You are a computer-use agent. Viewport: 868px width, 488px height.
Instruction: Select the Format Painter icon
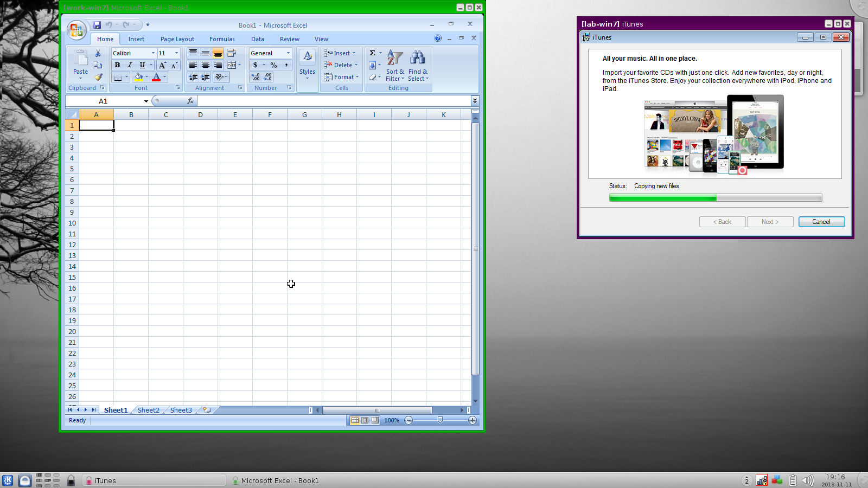(x=98, y=77)
